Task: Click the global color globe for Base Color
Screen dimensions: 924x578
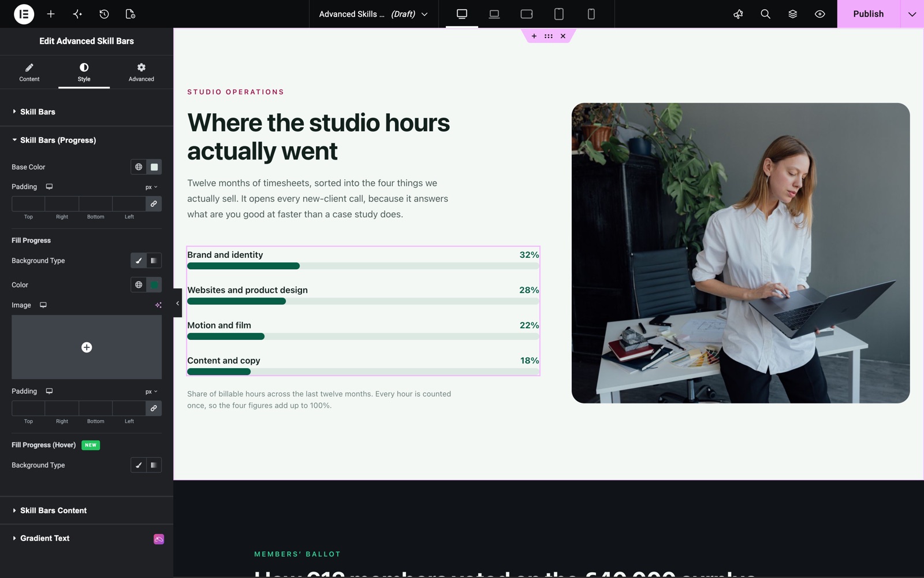Action: click(x=139, y=167)
